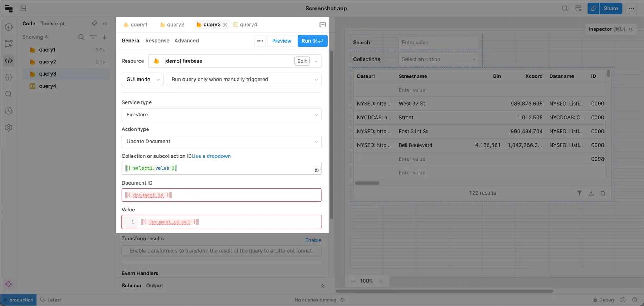Search queries with magnifier icon
The image size is (644, 306).
click(x=81, y=37)
